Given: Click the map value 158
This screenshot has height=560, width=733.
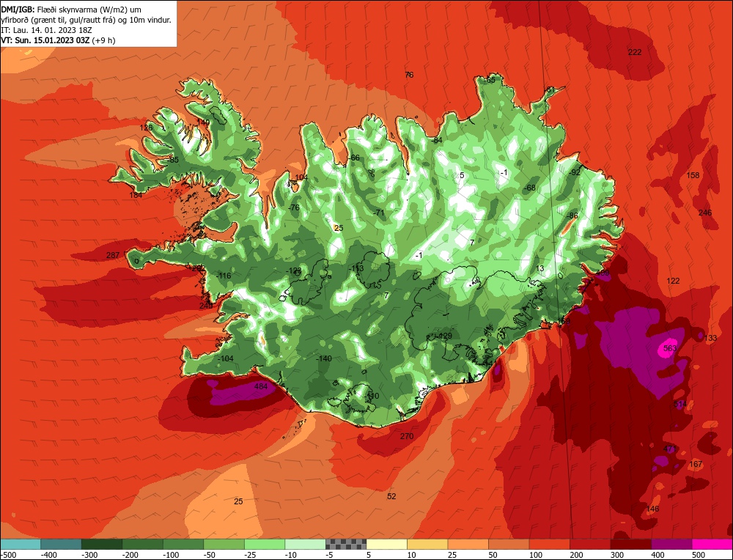Looking at the screenshot, I should [693, 175].
